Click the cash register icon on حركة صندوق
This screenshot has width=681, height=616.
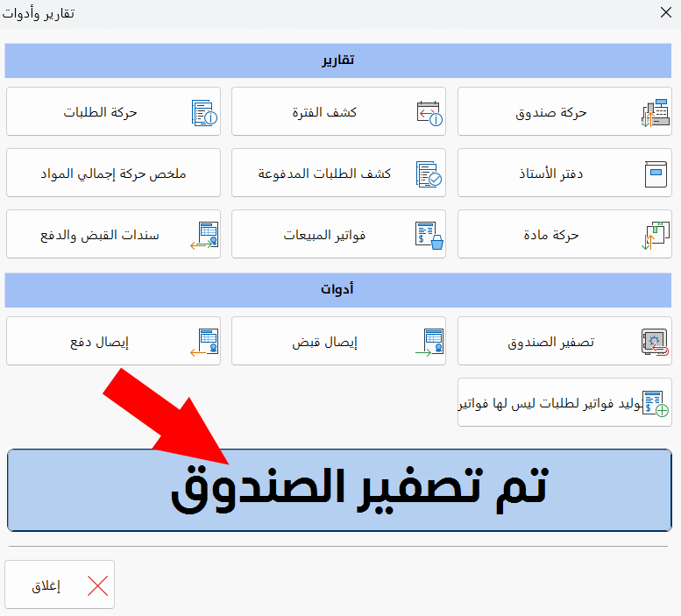[656, 113]
